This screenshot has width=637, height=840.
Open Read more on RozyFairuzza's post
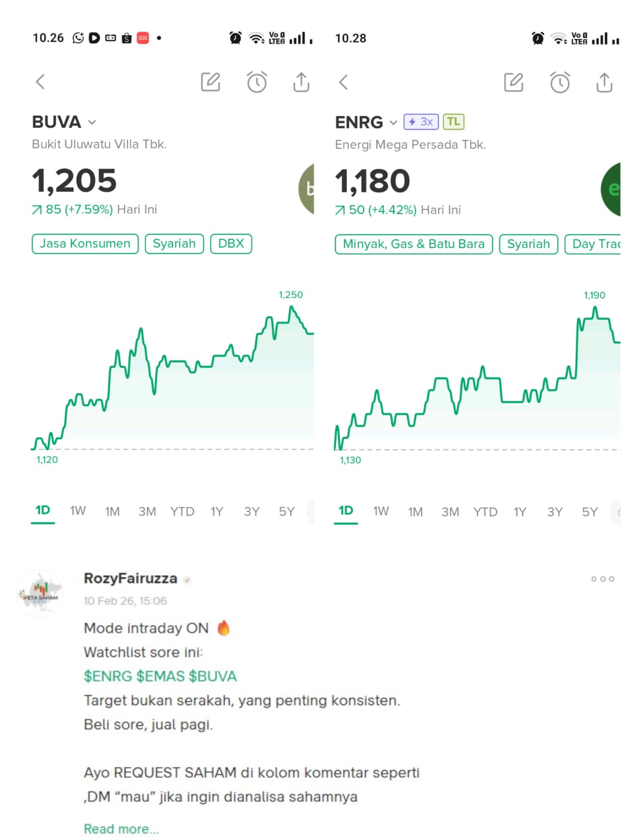point(121,829)
